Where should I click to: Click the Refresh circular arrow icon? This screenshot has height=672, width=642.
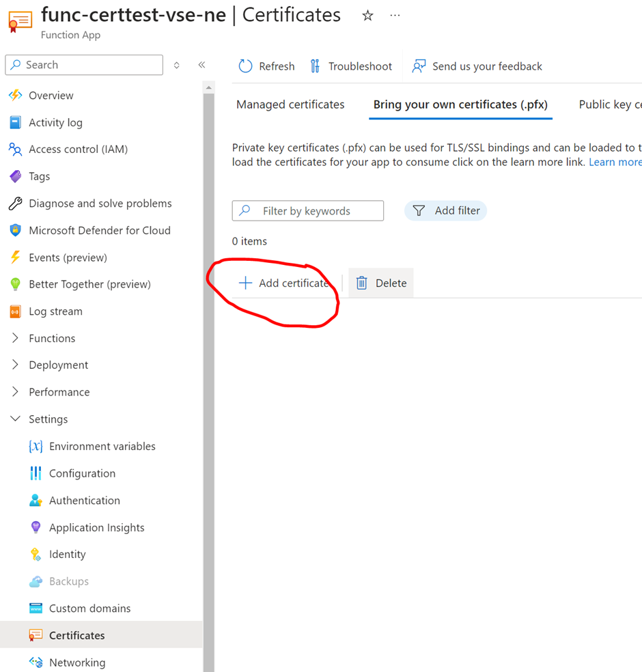[x=245, y=66]
